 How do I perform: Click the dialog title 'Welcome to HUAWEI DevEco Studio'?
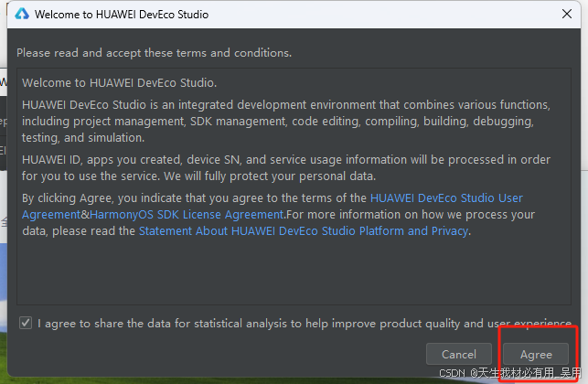pos(122,15)
